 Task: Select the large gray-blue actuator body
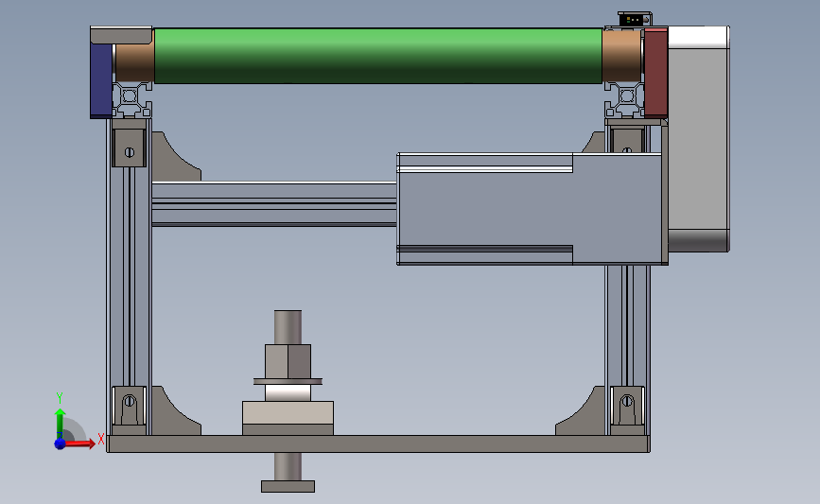point(530,209)
